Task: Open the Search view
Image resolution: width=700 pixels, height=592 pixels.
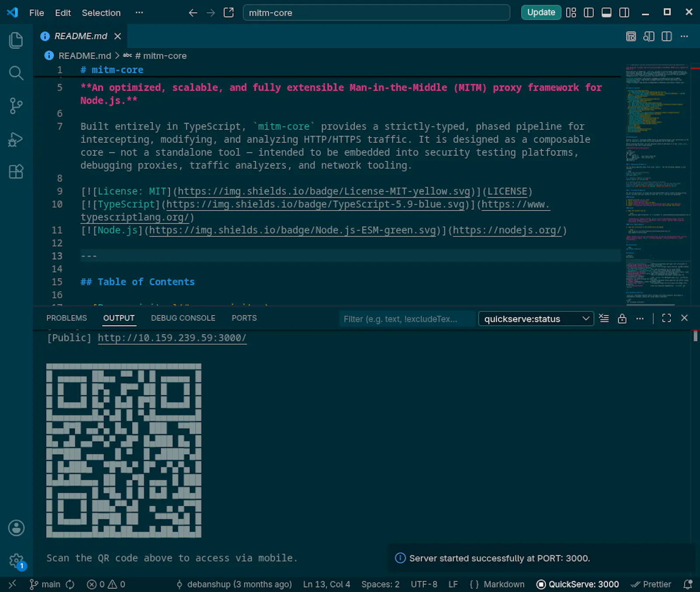Action: (16, 73)
